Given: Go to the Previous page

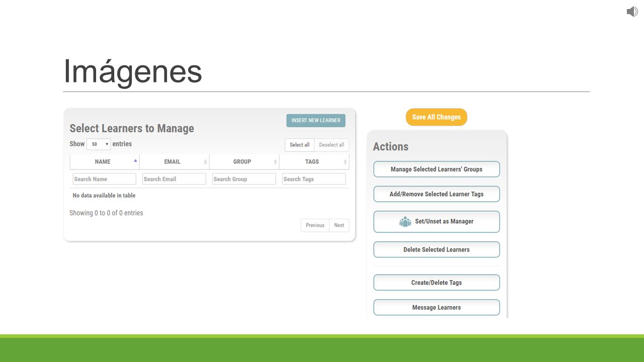Looking at the screenshot, I should [x=315, y=225].
